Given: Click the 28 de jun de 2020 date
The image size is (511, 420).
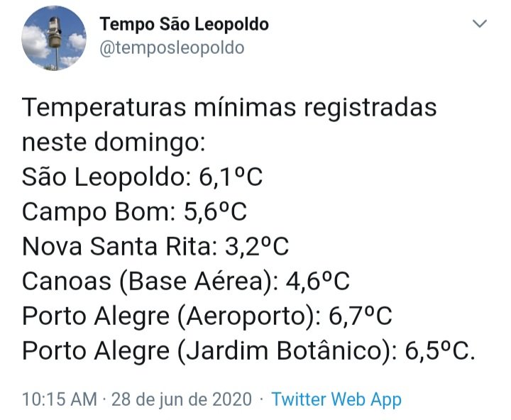Looking at the screenshot, I should point(182,399).
